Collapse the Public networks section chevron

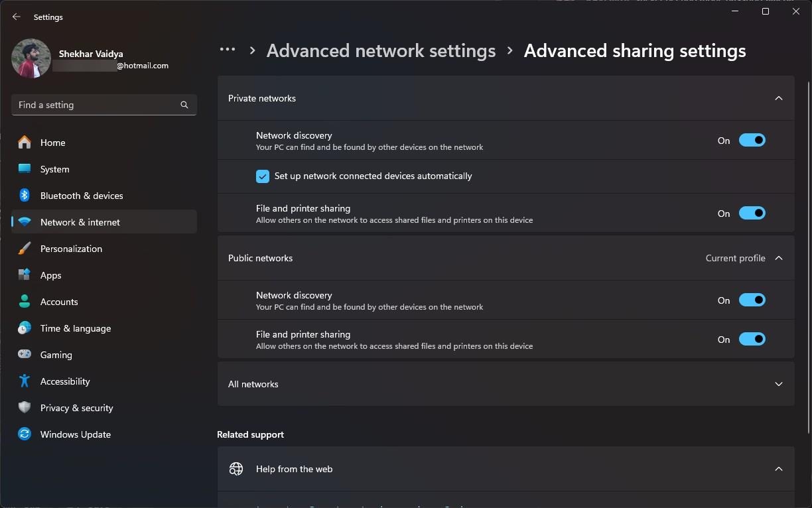(778, 257)
